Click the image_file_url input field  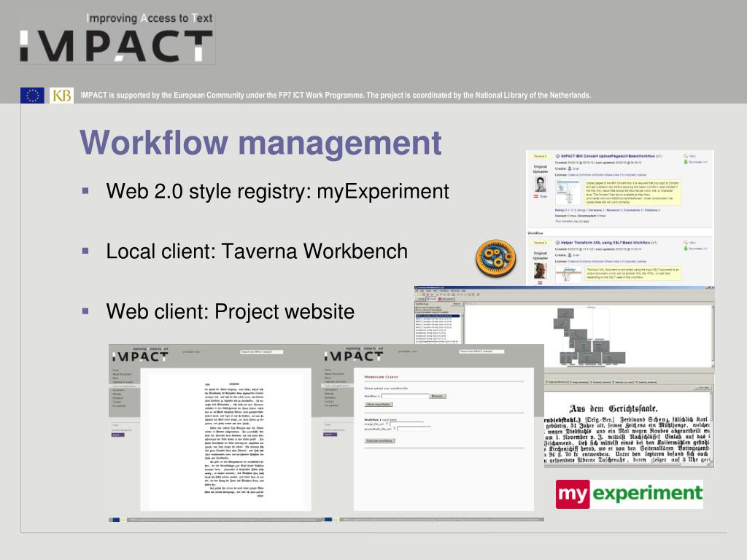coord(406,424)
